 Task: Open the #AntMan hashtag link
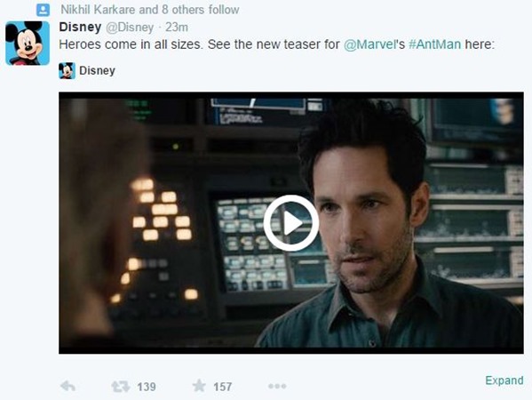435,44
